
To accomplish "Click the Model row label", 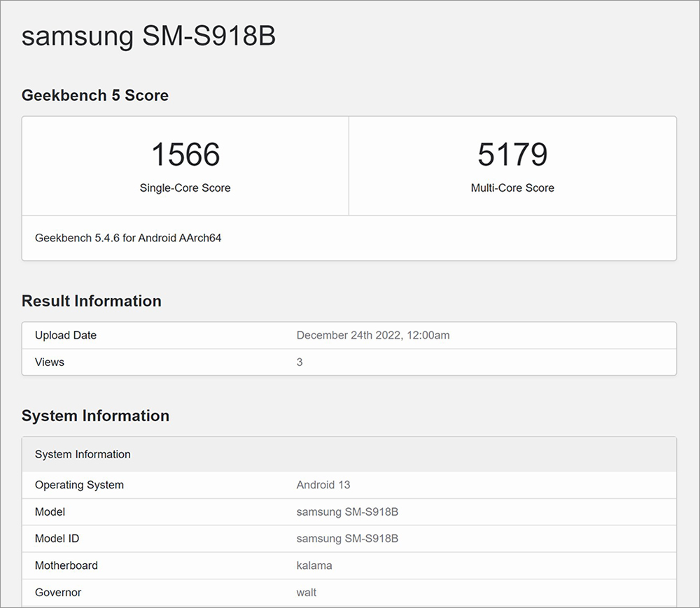I will (x=50, y=511).
